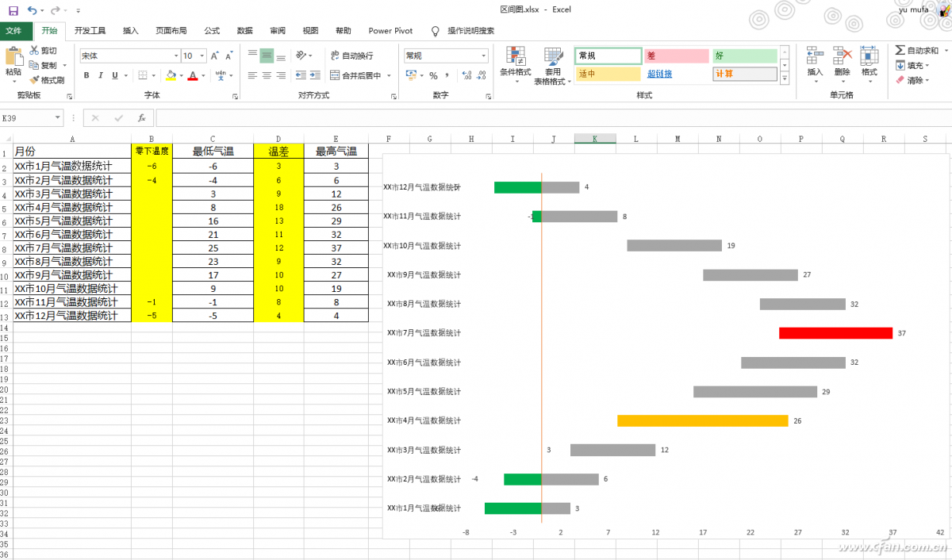Open the File (文件) tab

(14, 31)
